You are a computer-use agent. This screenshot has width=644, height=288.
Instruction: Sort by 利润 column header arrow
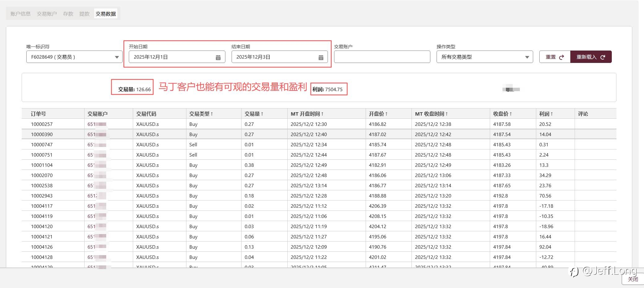[552, 114]
